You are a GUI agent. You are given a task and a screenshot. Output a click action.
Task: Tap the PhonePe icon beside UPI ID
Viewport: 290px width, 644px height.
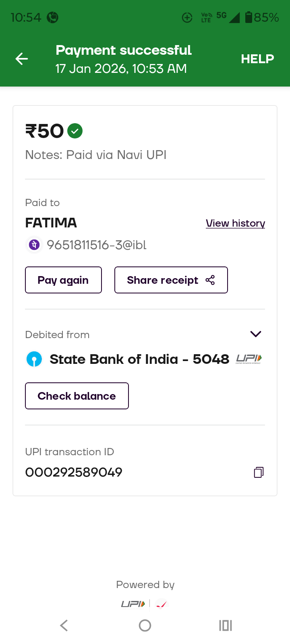pyautogui.click(x=35, y=244)
